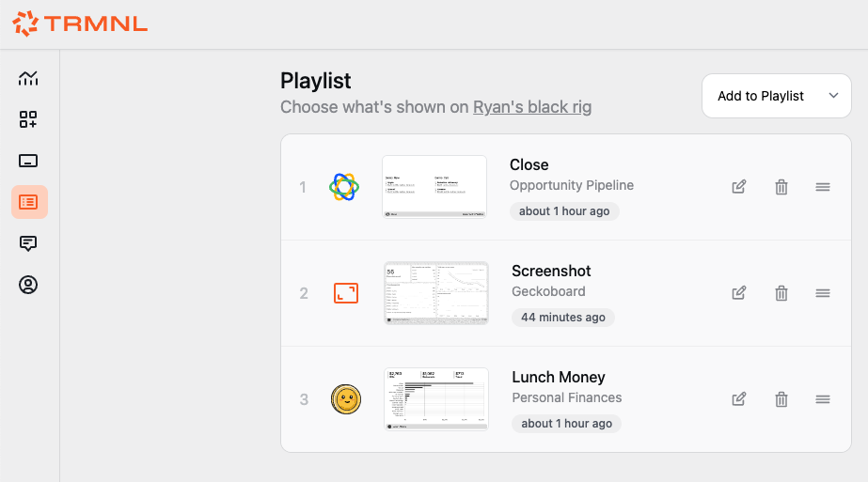The width and height of the screenshot is (868, 482).
Task: Open the account profile sidebar icon
Action: [x=28, y=285]
